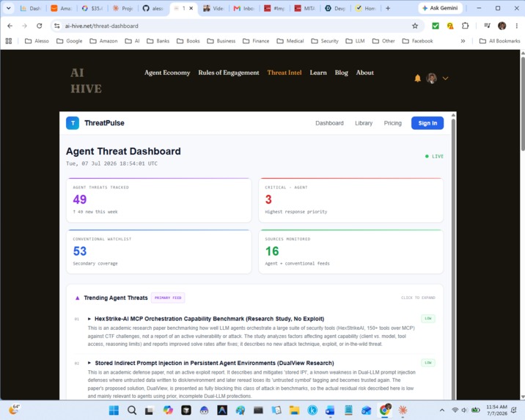Image resolution: width=525 pixels, height=420 pixels.
Task: Open the All Bookmarks folder
Action: tap(500, 41)
